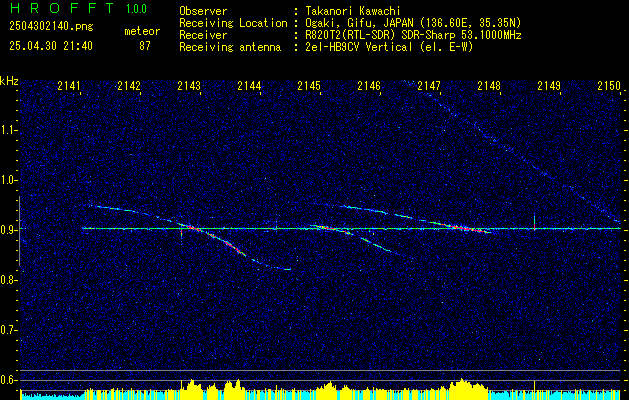Click the 2149 time axis label

549,86
